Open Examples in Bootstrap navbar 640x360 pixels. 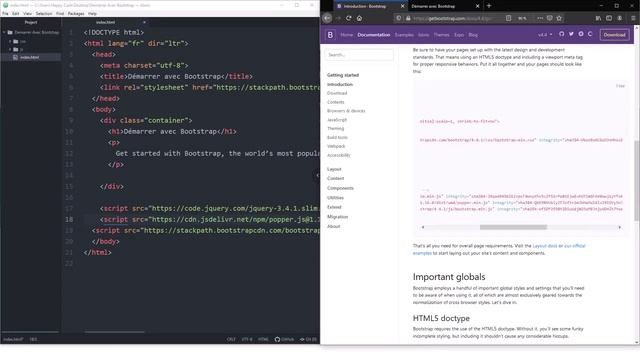pyautogui.click(x=404, y=35)
